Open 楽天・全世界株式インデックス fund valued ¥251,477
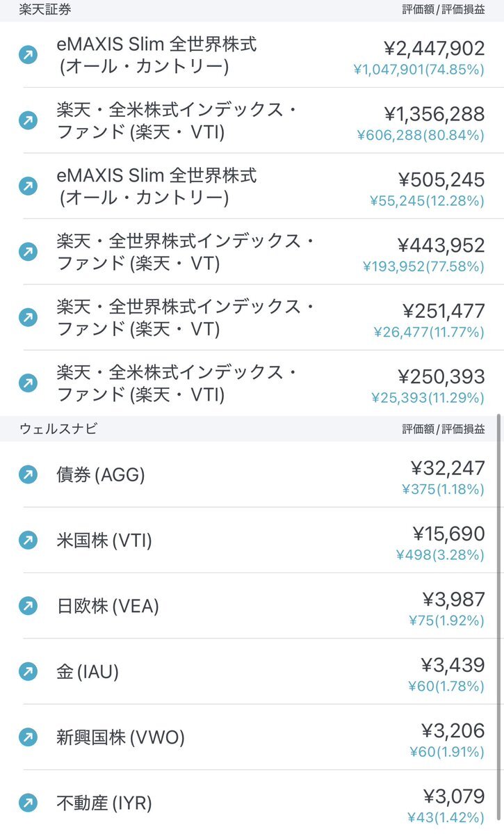Image resolution: width=504 pixels, height=834 pixels. [x=252, y=318]
